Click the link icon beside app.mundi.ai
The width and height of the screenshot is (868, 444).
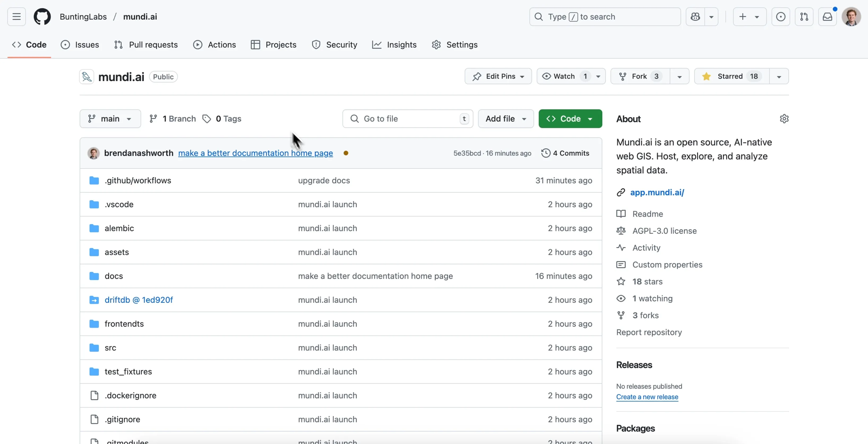[621, 193]
